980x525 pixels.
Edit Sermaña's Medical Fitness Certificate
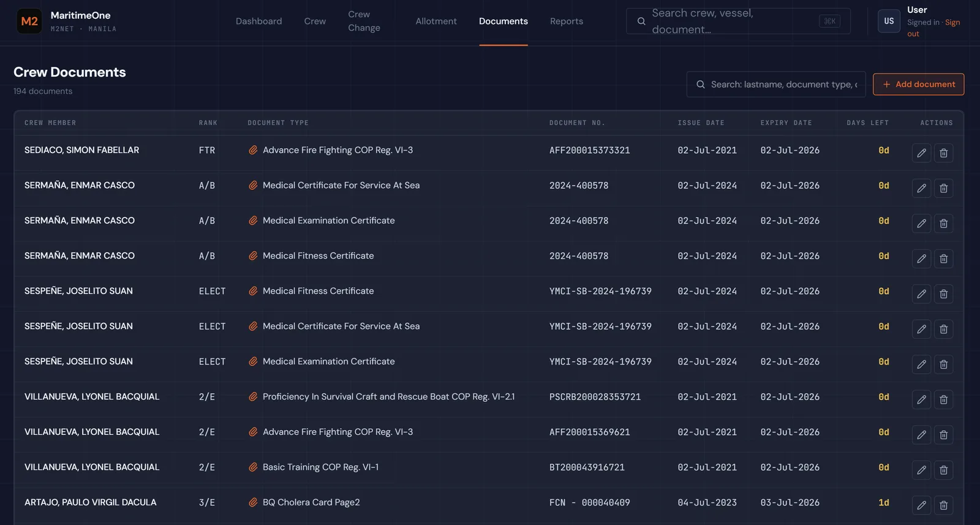(x=921, y=259)
